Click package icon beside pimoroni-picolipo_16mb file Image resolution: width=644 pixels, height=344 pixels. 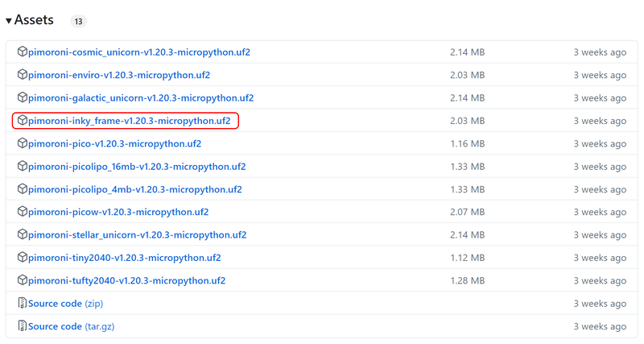[23, 167]
